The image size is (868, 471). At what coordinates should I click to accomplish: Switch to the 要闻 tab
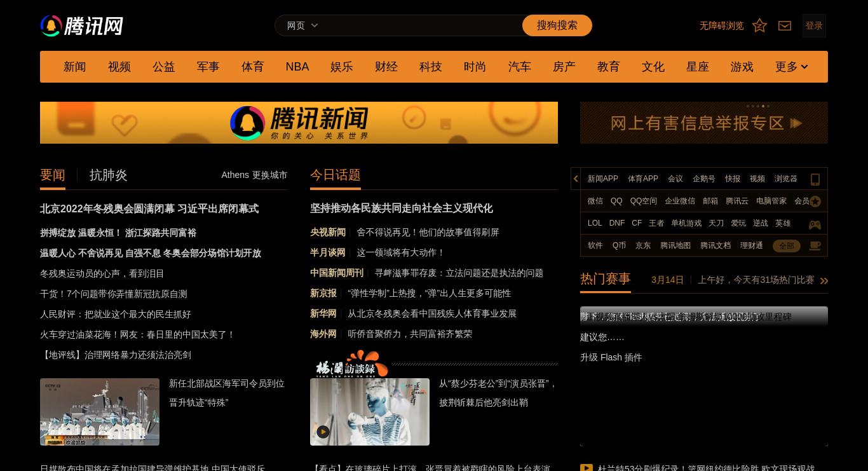tap(53, 175)
